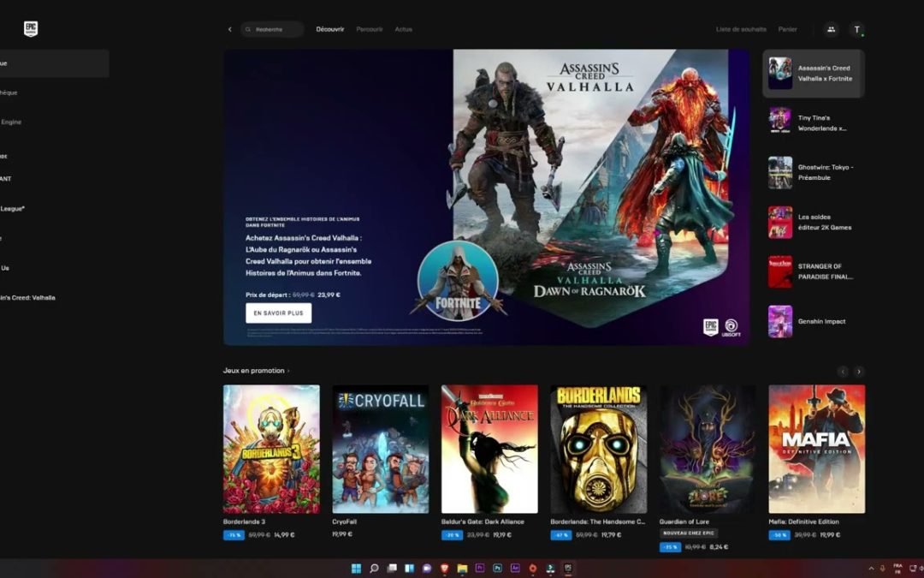Switch to the Parcourir tab
Viewport: 924px width, 578px height.
point(370,29)
